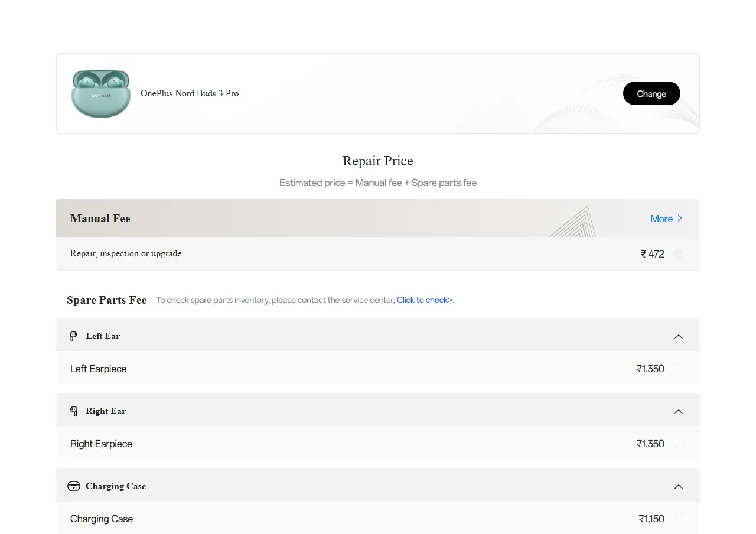Click the Left Earpiece ₹1,350 price

click(x=650, y=369)
